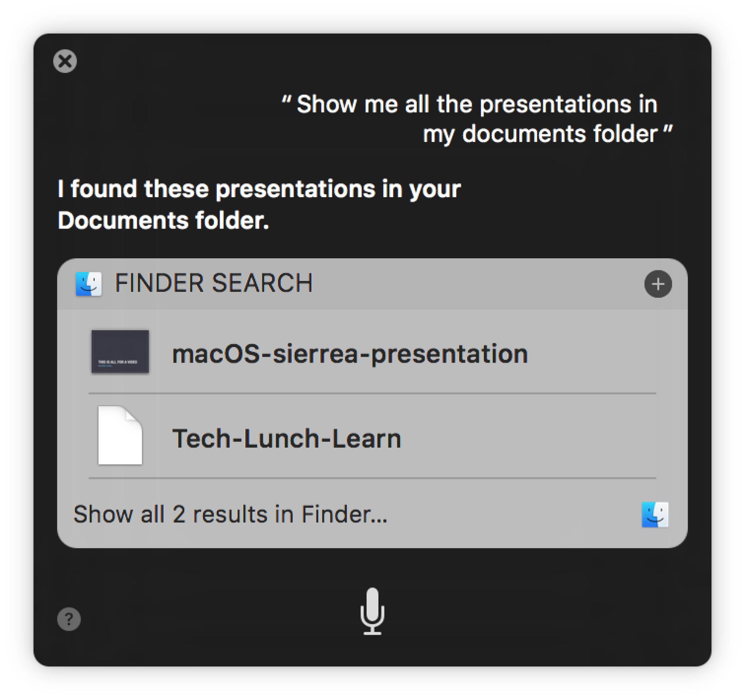Open the blank document icon for Tech-Lunch-Learn

[120, 435]
